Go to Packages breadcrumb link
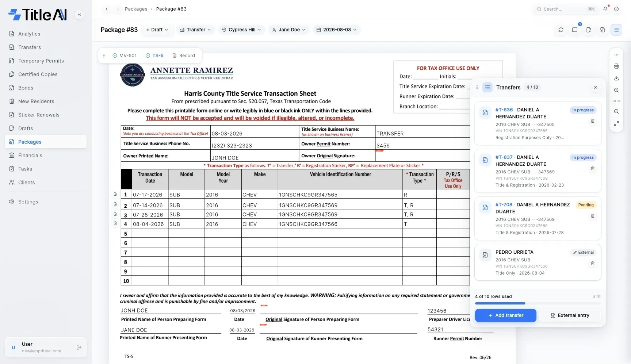This screenshot has height=364, width=631. (x=136, y=9)
